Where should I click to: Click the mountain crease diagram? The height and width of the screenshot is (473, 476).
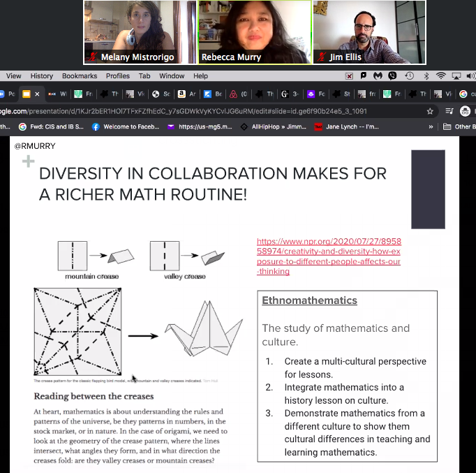[96, 256]
